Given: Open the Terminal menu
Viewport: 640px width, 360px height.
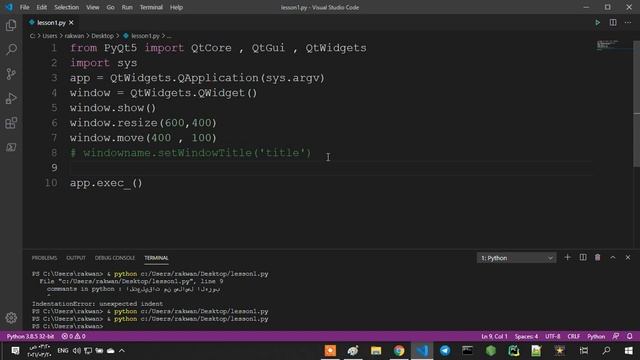Looking at the screenshot, I should pos(151,7).
